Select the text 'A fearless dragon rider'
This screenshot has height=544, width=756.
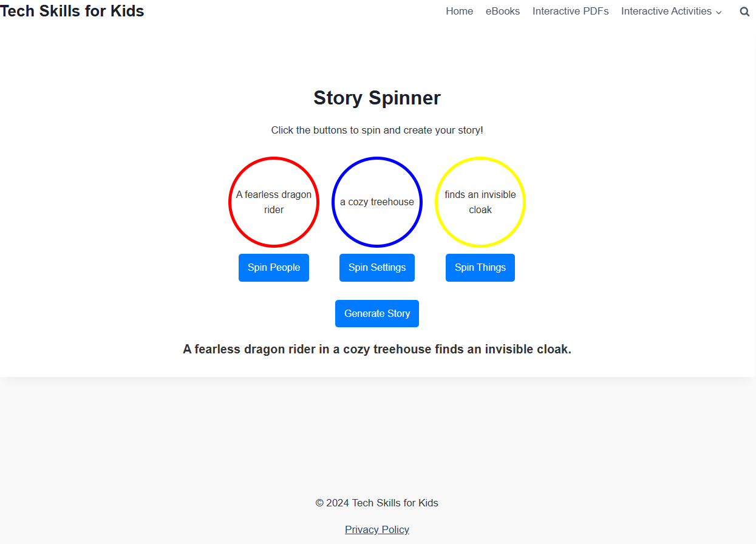[x=274, y=202]
